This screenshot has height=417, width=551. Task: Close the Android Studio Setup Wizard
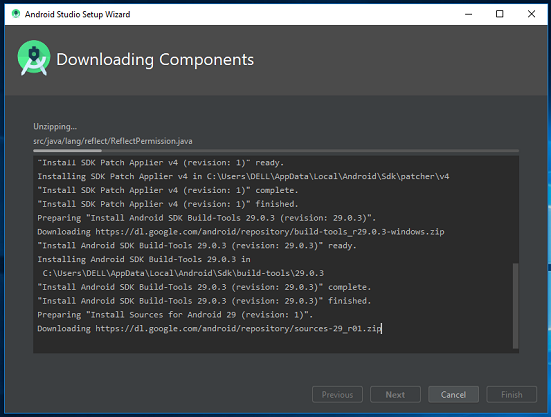tap(531, 14)
